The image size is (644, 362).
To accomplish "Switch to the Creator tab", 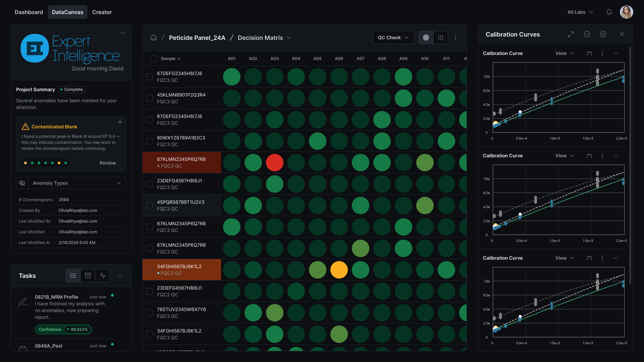I will [102, 12].
